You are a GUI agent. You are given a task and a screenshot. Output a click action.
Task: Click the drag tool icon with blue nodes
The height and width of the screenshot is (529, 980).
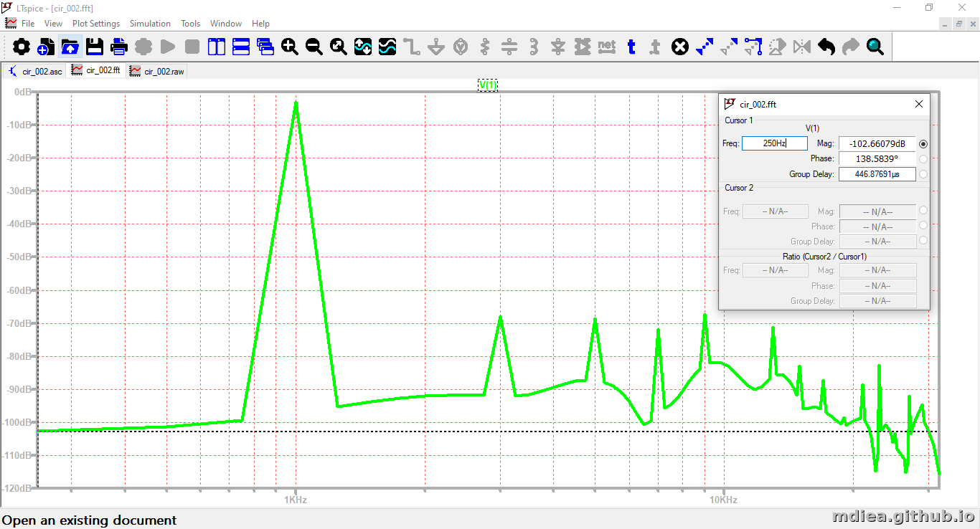[753, 47]
